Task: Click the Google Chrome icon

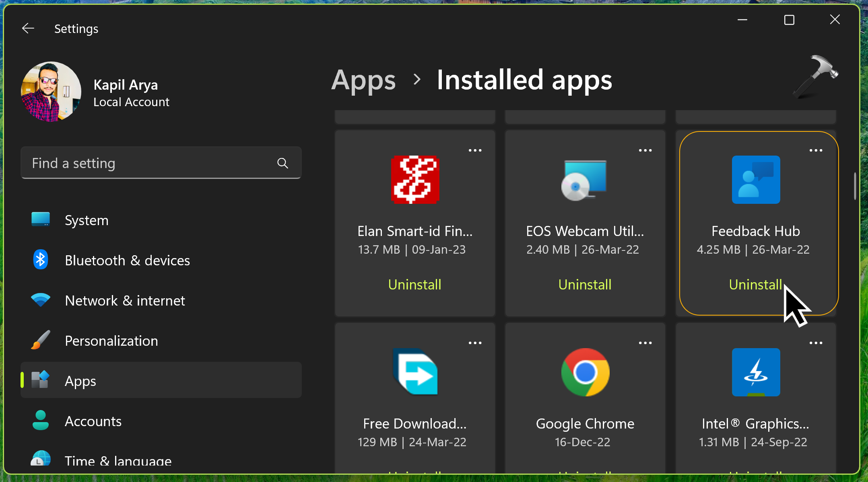Action: pos(585,372)
